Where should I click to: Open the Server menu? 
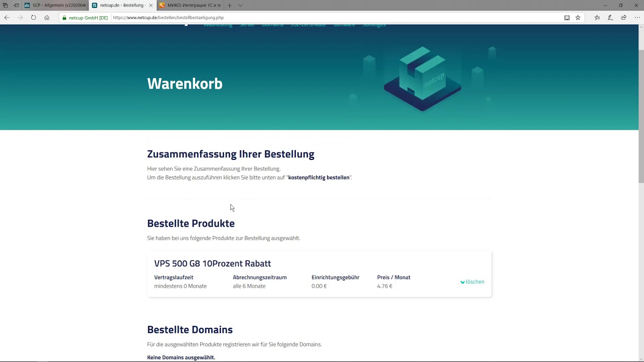(x=247, y=25)
